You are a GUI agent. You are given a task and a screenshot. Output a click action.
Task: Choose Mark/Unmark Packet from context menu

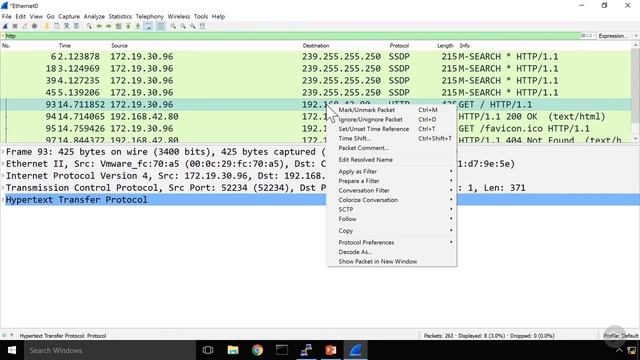392,110
